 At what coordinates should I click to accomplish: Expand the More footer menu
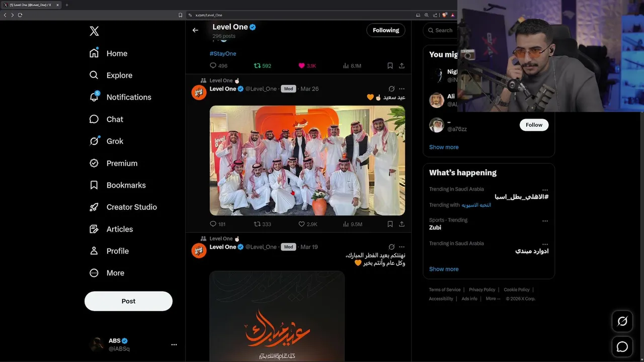click(x=493, y=299)
